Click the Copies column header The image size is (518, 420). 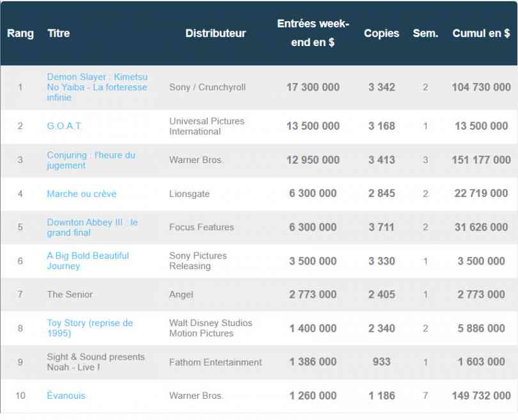tap(382, 33)
